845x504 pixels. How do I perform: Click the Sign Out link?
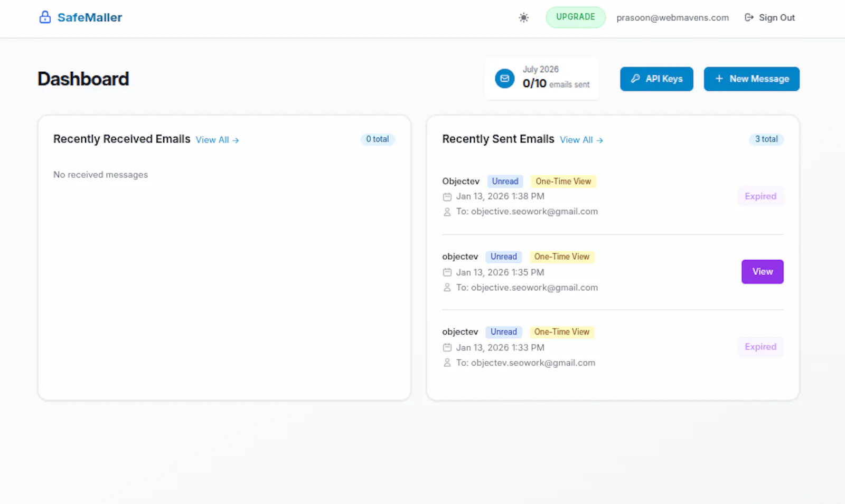[x=769, y=17]
